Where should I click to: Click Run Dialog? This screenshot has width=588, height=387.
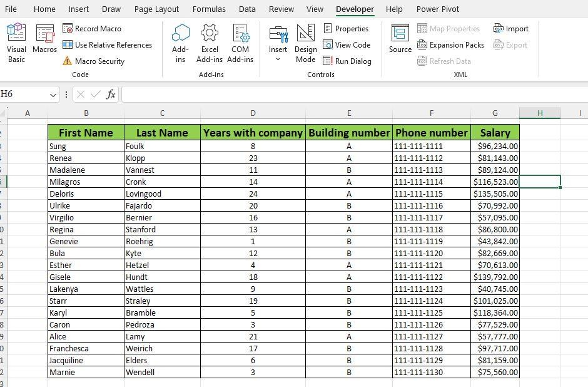tap(347, 61)
